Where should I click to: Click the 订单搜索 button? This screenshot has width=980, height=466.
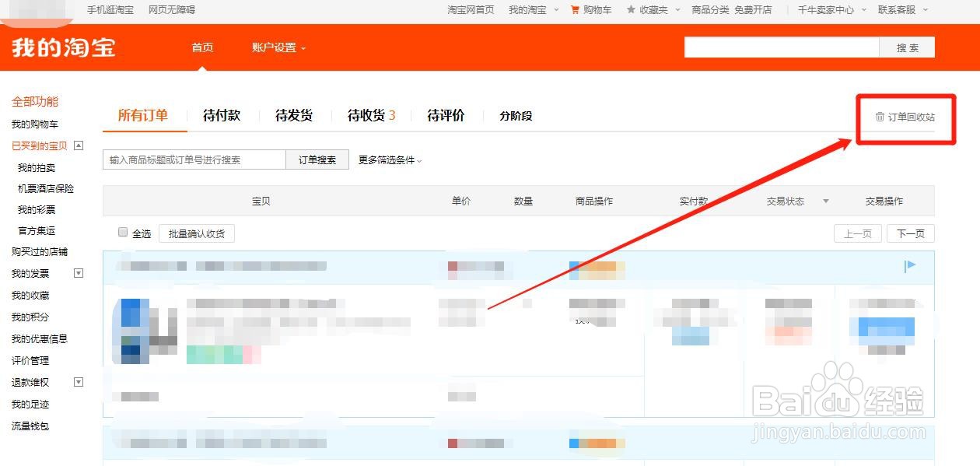tap(317, 159)
